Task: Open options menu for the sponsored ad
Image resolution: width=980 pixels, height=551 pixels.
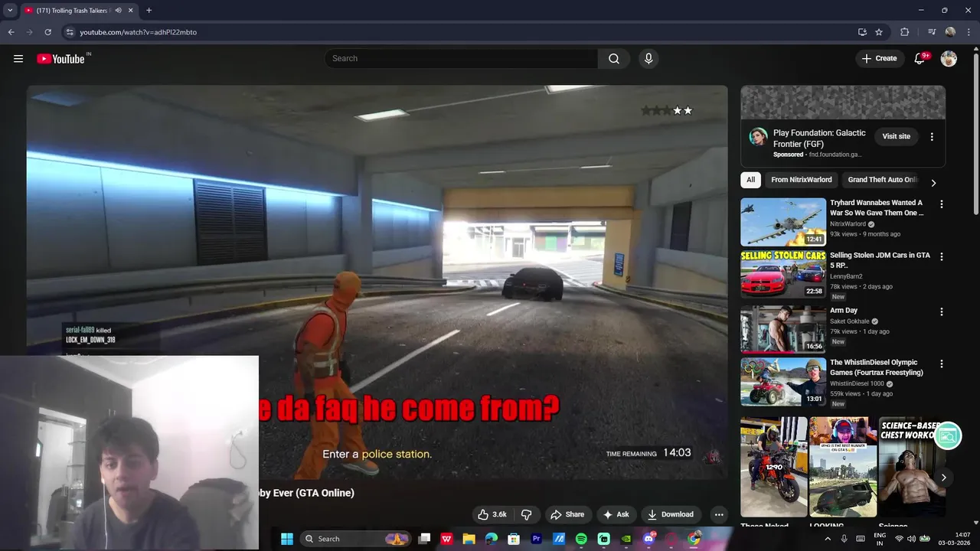Action: pyautogui.click(x=932, y=137)
